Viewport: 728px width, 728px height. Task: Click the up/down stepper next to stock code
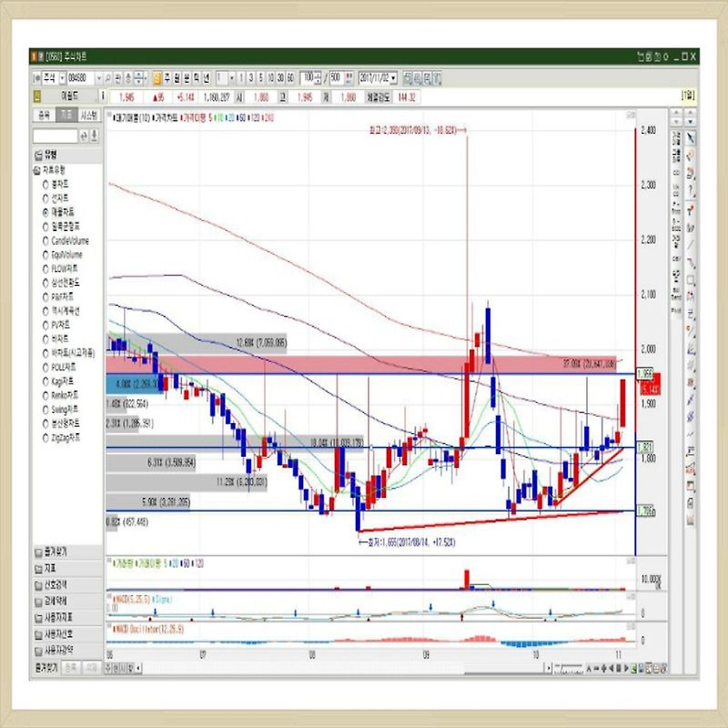(x=138, y=78)
